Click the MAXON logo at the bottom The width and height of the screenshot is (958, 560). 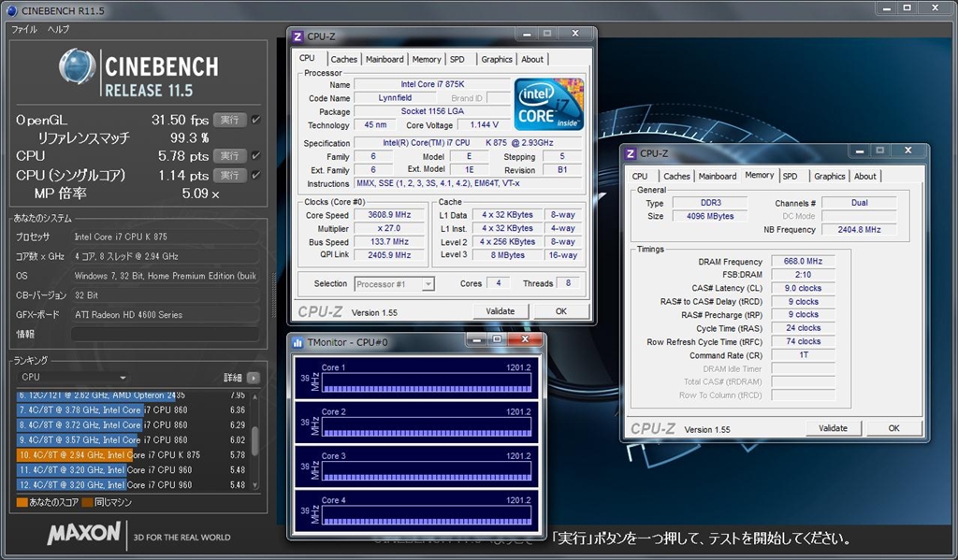[84, 534]
